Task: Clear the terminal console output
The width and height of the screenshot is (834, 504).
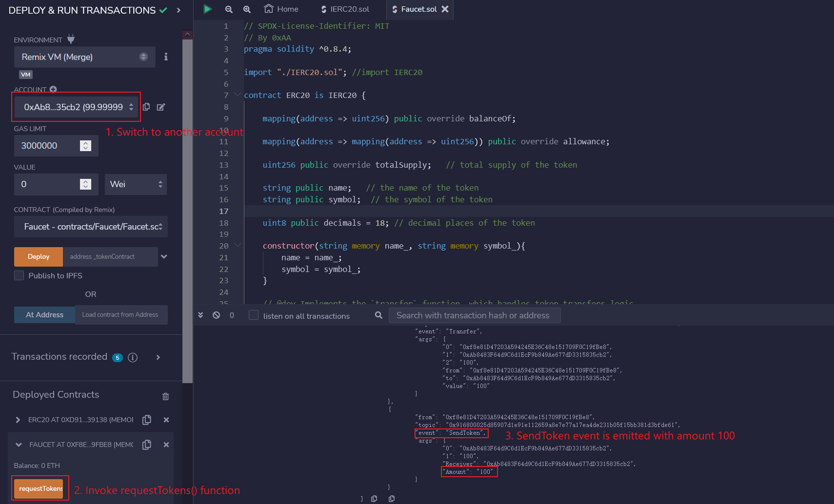Action: point(216,315)
